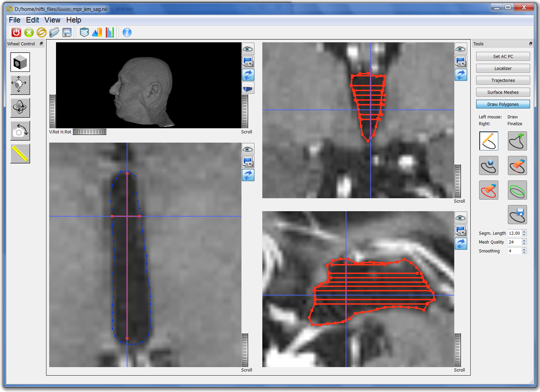
Task: Select the yellow ruler measurement tool
Action: click(x=20, y=154)
